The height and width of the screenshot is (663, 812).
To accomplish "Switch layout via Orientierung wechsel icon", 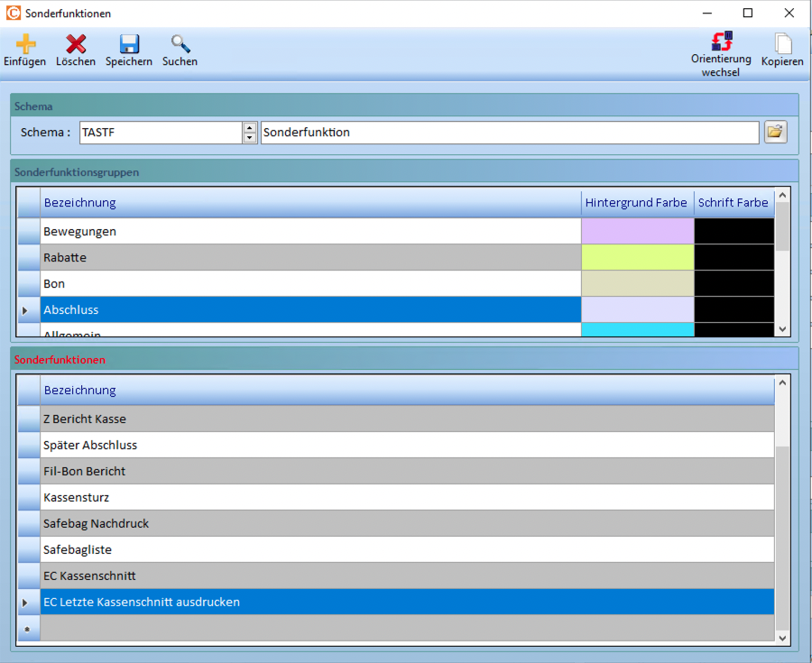I will [x=721, y=41].
